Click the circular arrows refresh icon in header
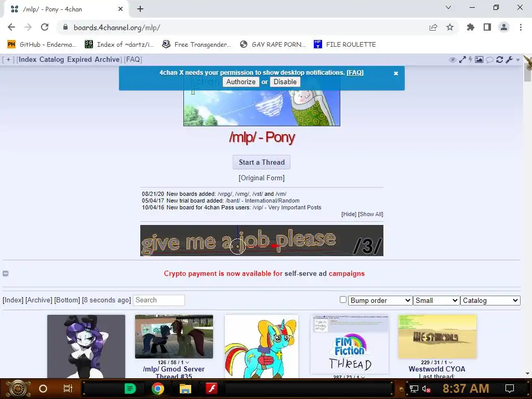This screenshot has height=399, width=532. pyautogui.click(x=499, y=60)
